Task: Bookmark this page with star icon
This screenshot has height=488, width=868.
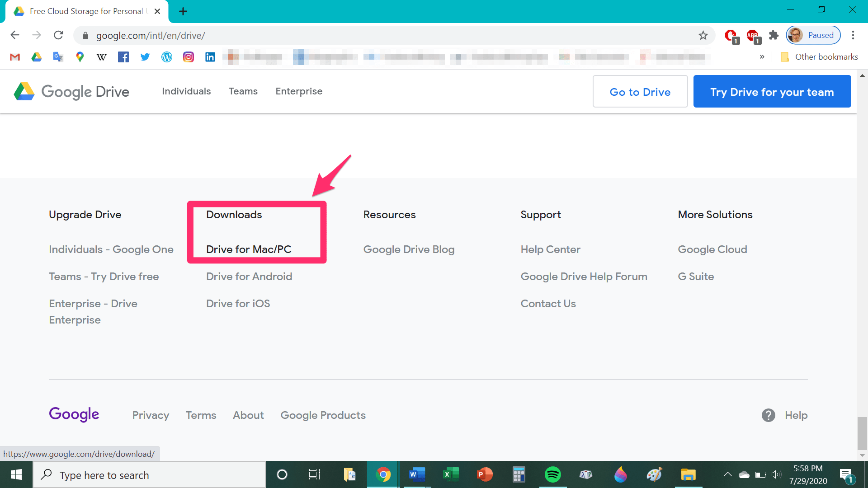Action: click(703, 35)
